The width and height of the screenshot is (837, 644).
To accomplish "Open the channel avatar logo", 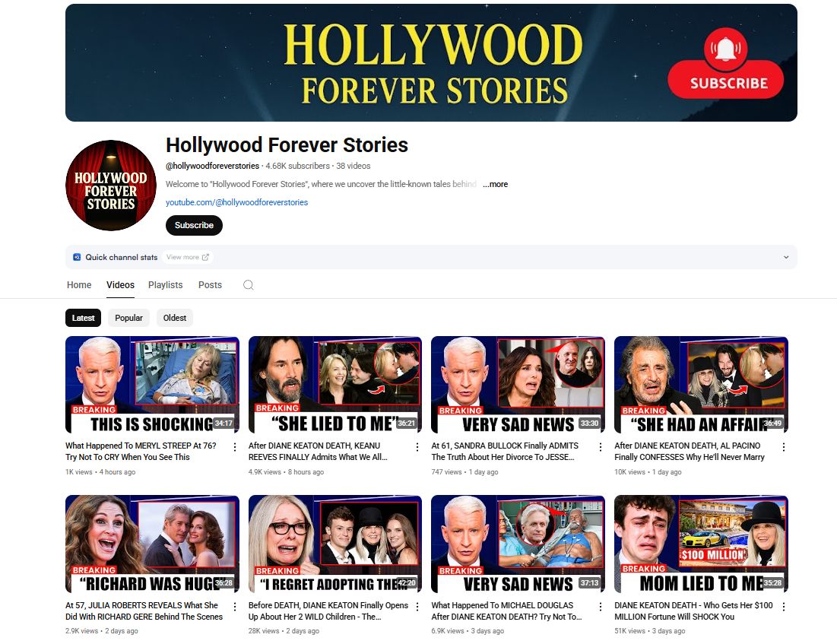I will [110, 186].
